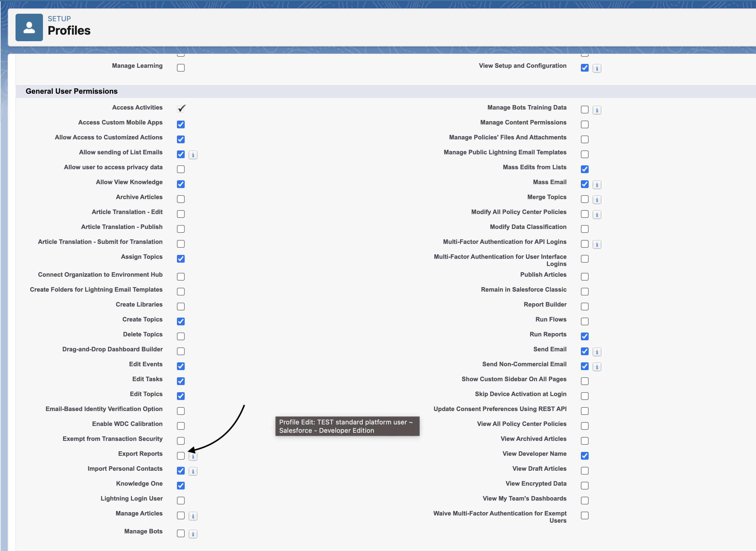Viewport: 756px width, 551px height.
Task: Open info icon for Multi-Factor Authentication for API Logins
Action: [x=597, y=244]
